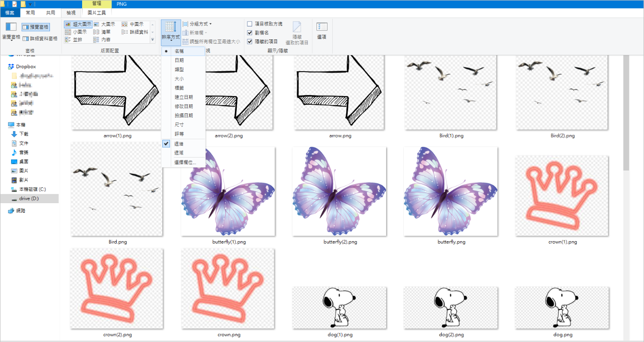Open the 選項 options icon
The height and width of the screenshot is (342, 644).
(x=322, y=30)
